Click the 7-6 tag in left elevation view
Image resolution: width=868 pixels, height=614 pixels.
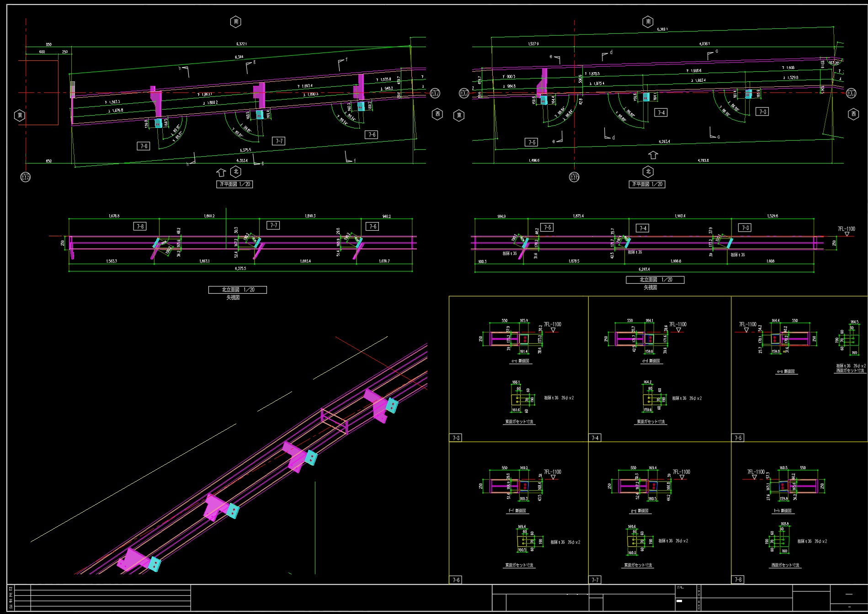click(373, 226)
